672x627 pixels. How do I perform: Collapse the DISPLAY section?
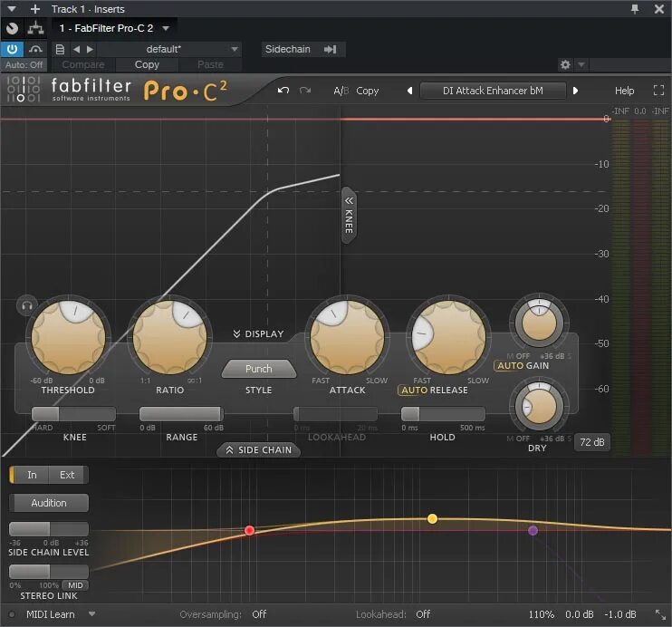[x=258, y=333]
